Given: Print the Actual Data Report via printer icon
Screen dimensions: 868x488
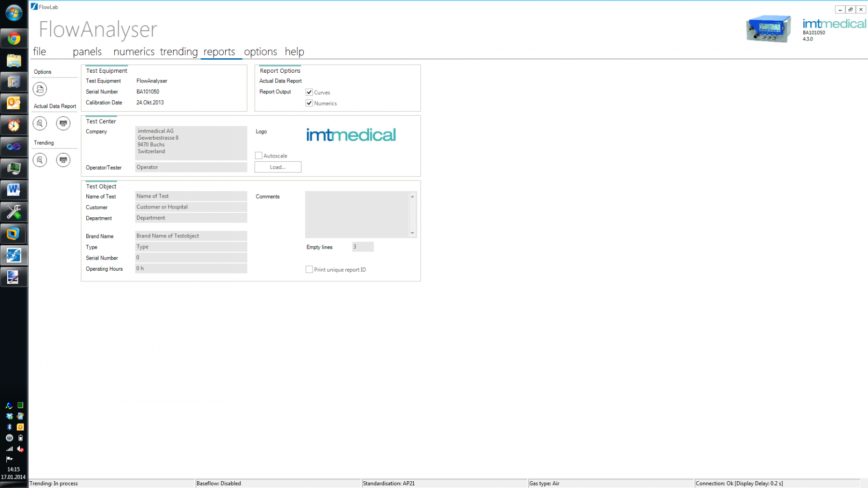Looking at the screenshot, I should click(63, 123).
